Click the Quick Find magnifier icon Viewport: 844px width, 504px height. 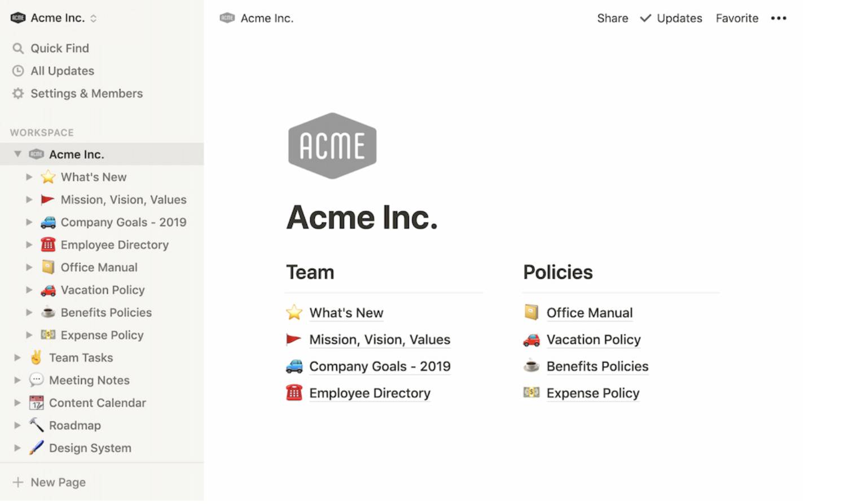click(x=18, y=48)
